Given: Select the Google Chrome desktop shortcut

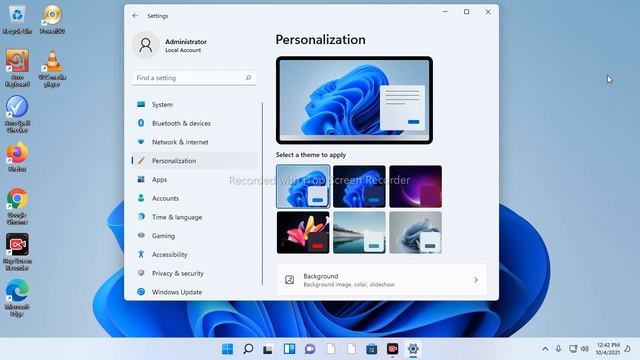Looking at the screenshot, I should point(17,206).
